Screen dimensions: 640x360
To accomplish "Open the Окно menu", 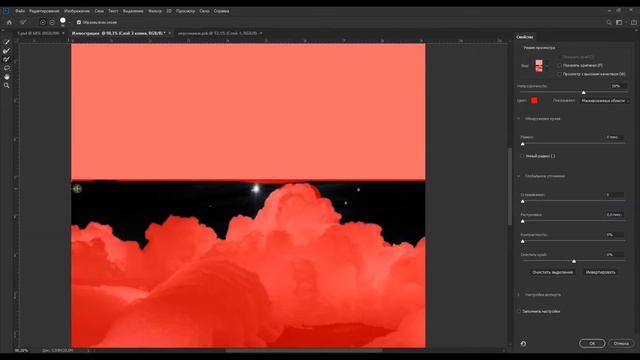I will (x=204, y=11).
